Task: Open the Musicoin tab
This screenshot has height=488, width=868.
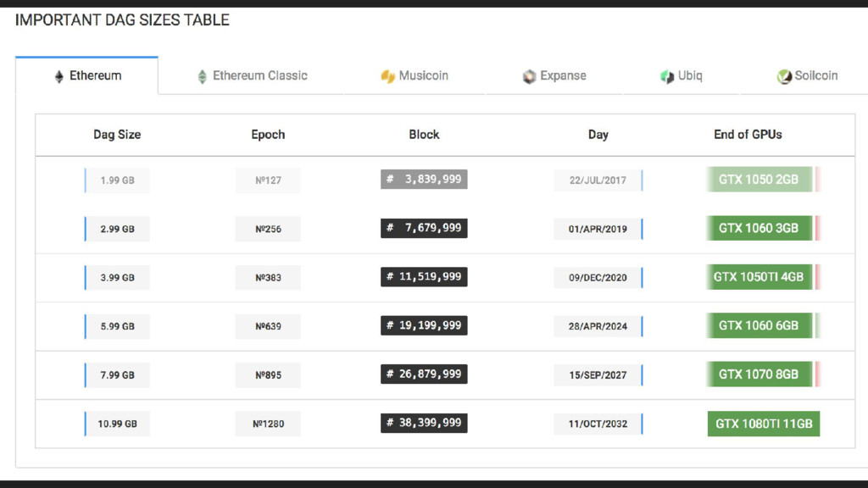Action: point(414,75)
